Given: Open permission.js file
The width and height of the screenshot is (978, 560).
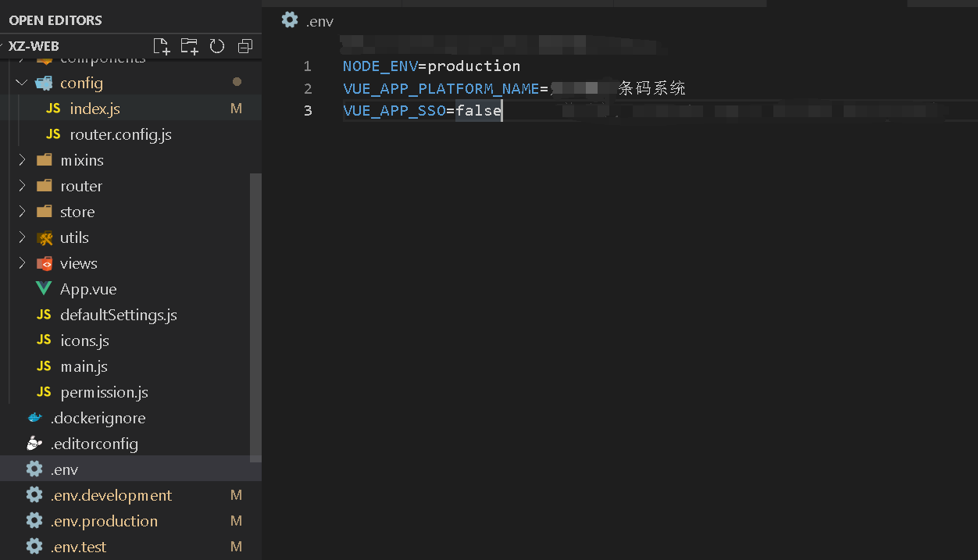Looking at the screenshot, I should coord(104,392).
